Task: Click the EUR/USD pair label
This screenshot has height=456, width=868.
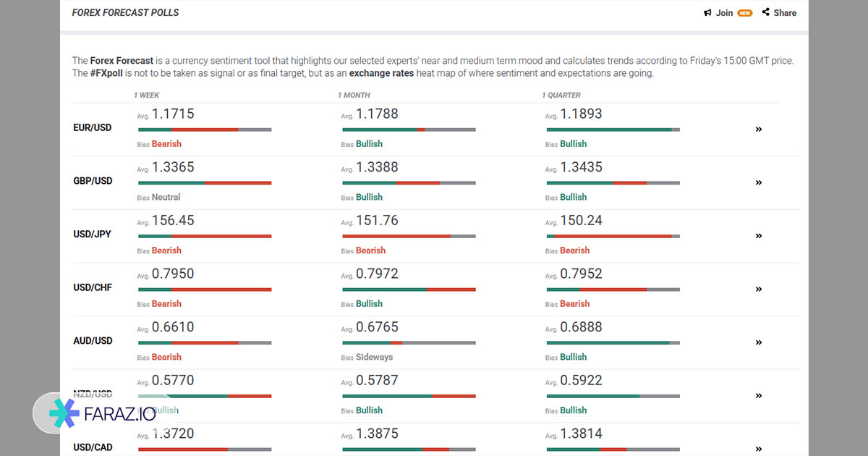Action: pos(93,127)
